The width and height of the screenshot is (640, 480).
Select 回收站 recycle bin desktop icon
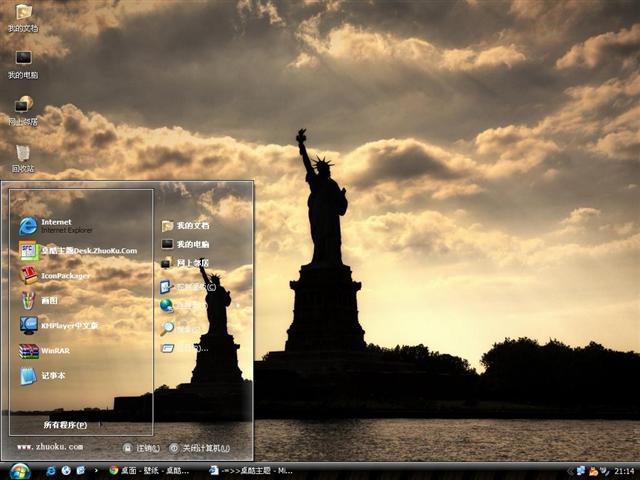point(23,158)
